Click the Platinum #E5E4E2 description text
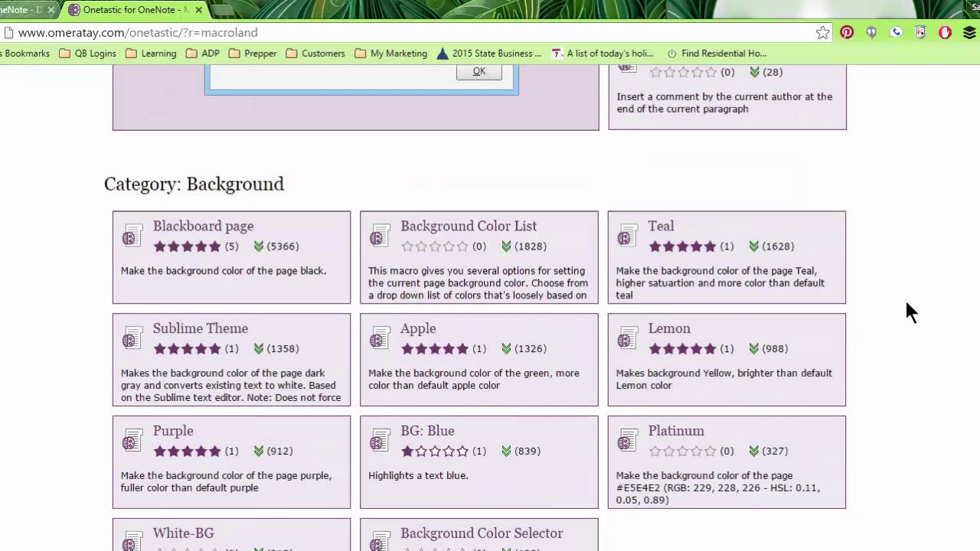This screenshot has width=980, height=551. click(x=718, y=487)
